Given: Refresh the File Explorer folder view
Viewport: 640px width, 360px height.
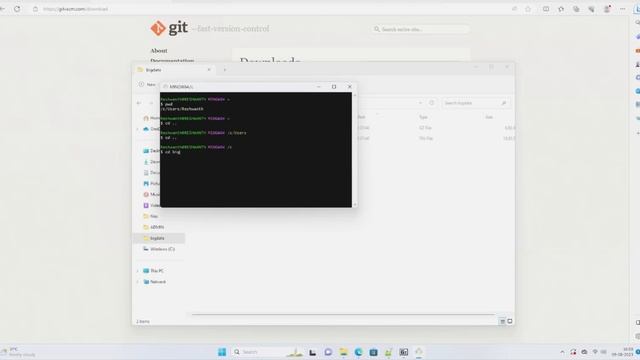Looking at the screenshot, I should [432, 103].
